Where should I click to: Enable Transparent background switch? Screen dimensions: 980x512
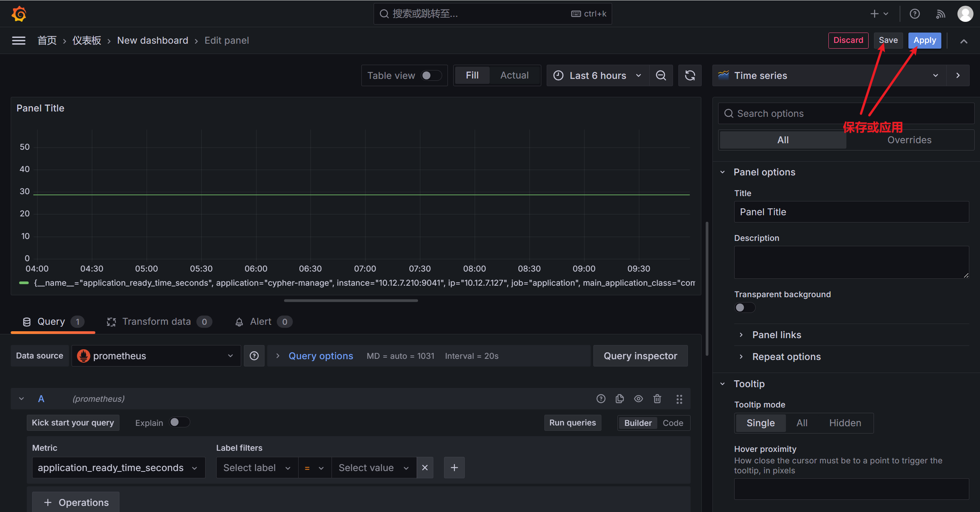pyautogui.click(x=745, y=308)
